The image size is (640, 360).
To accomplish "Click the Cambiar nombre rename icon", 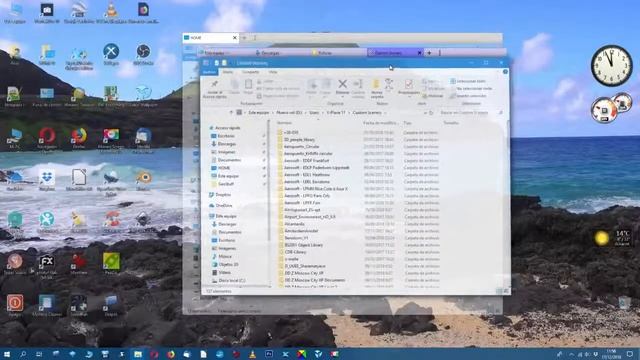I will [x=358, y=84].
